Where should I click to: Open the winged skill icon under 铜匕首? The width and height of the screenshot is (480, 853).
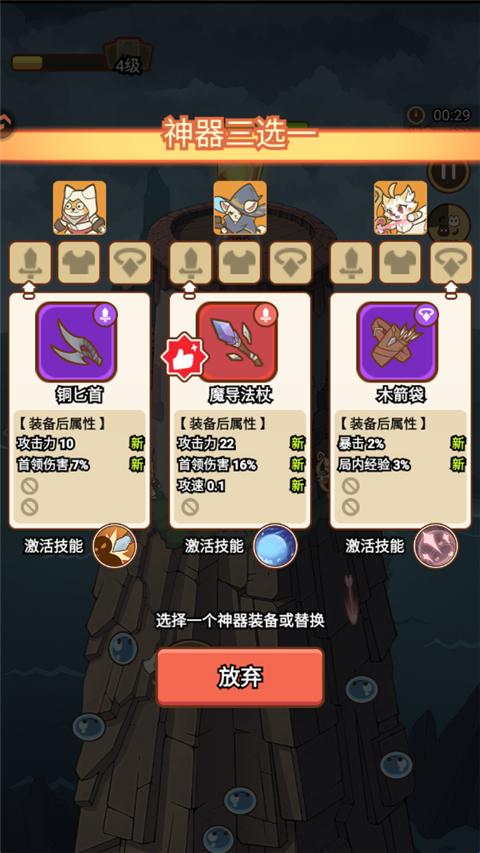point(115,546)
